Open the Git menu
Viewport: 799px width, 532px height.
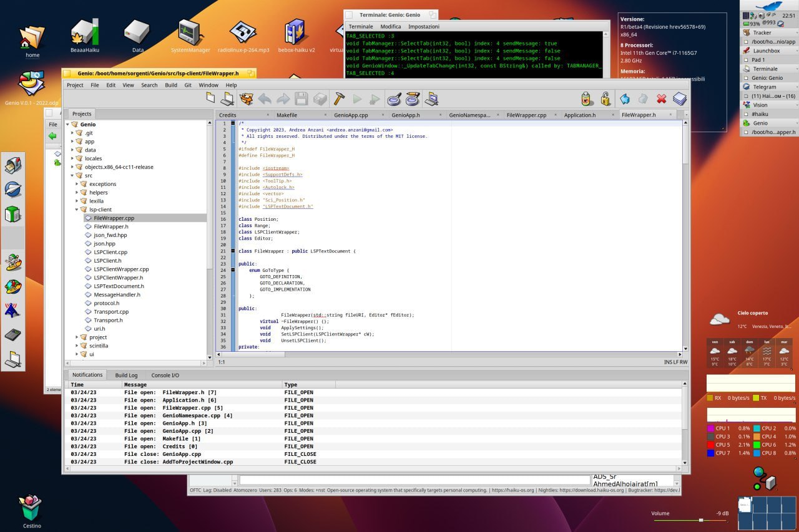click(x=188, y=85)
